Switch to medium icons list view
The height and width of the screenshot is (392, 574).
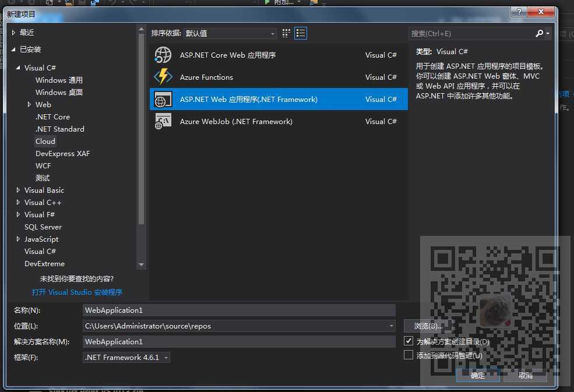coord(301,33)
